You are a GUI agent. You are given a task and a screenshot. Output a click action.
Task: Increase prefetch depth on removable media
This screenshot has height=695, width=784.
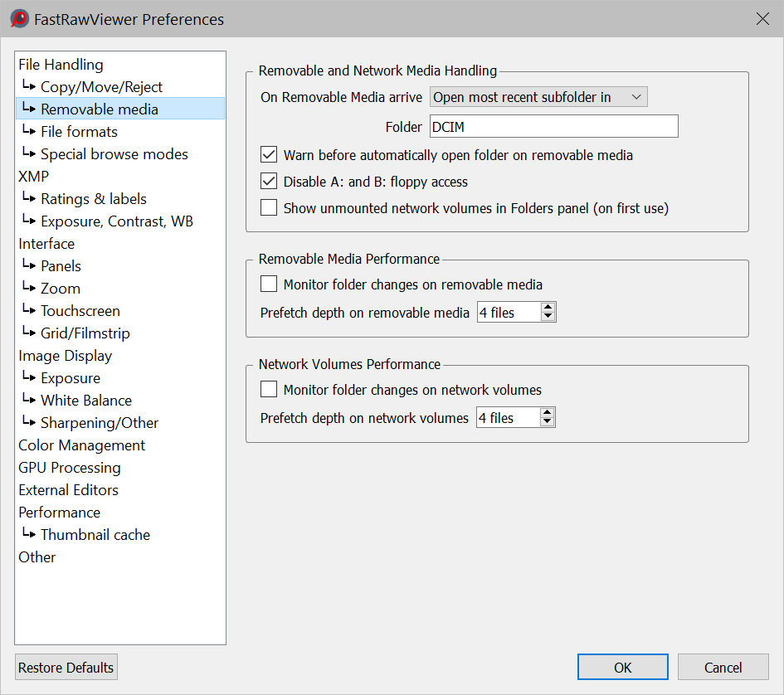tap(547, 308)
